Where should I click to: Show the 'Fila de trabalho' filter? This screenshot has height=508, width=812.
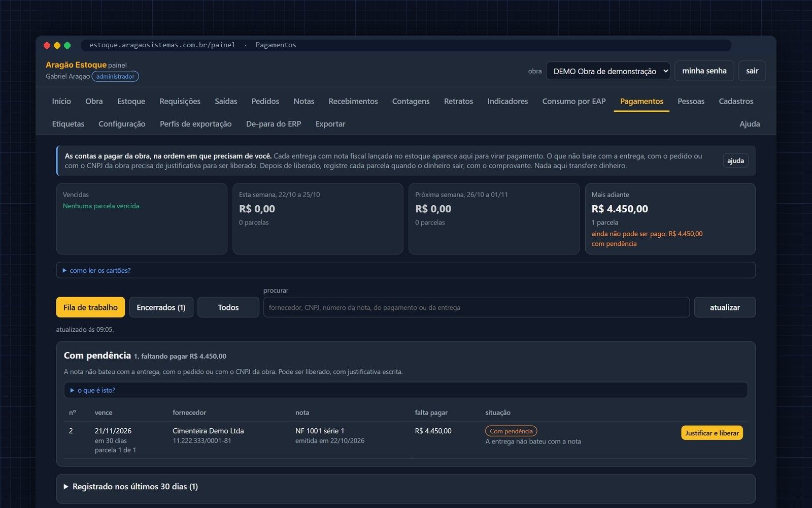point(90,307)
